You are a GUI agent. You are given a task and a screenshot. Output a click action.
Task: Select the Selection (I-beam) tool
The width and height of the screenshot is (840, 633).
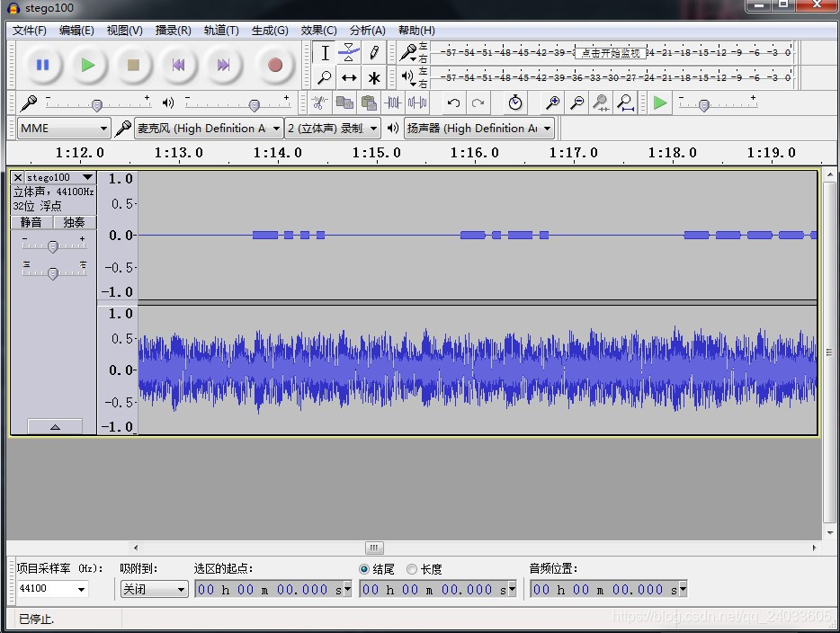(x=325, y=53)
